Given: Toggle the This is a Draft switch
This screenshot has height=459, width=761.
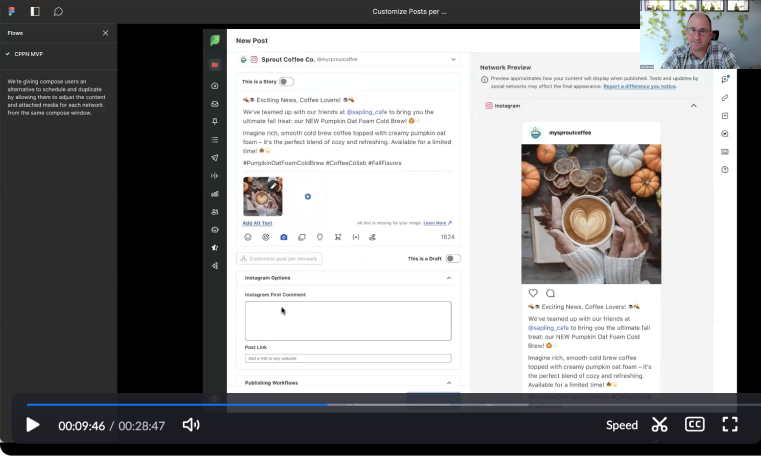Looking at the screenshot, I should tap(452, 258).
